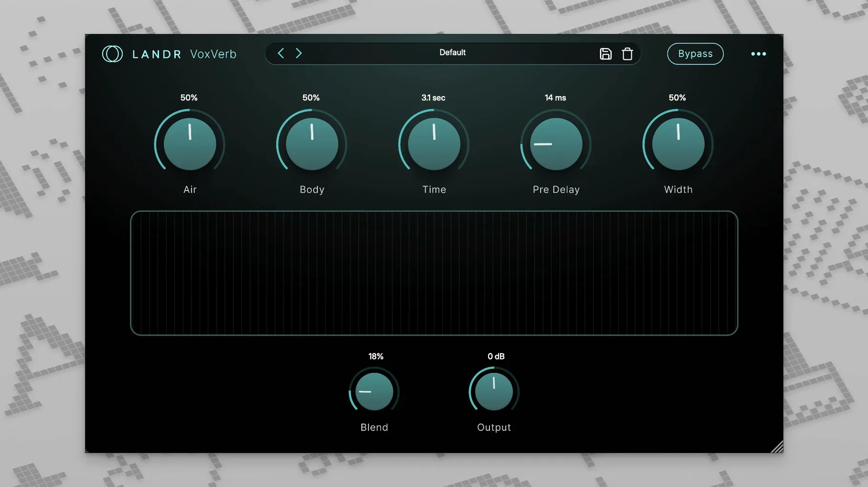Click the 3.1 sec Time value
This screenshot has height=487, width=868.
(433, 98)
